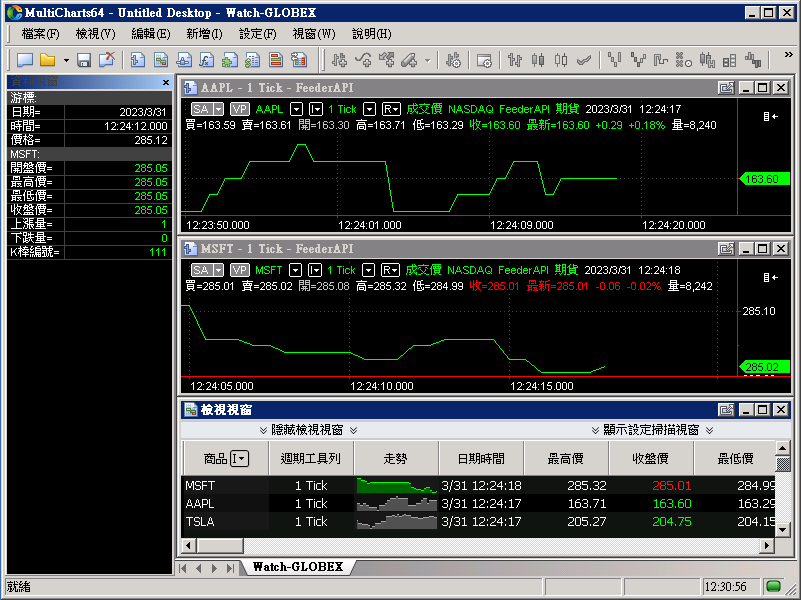Image resolution: width=801 pixels, height=600 pixels.
Task: Switch chart style to hollow candlesticks
Action: 561,60
